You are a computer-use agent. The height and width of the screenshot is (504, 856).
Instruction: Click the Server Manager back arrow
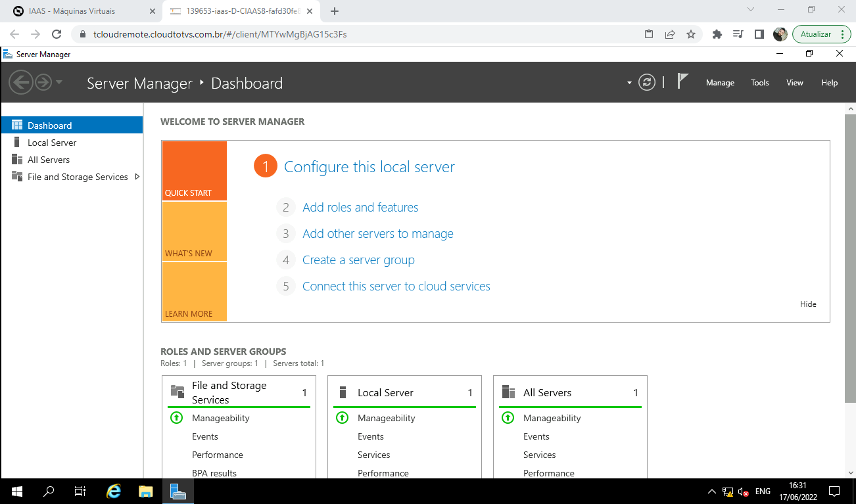coord(21,82)
